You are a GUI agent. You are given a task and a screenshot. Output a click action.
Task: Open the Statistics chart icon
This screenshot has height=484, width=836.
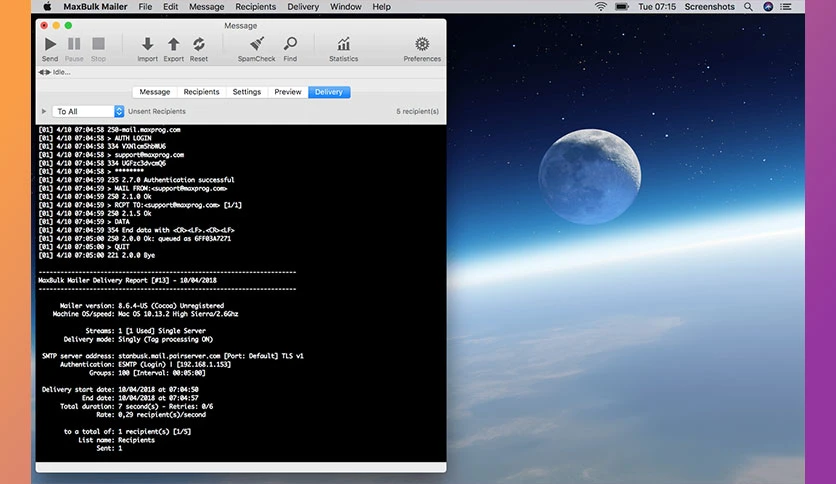point(343,44)
